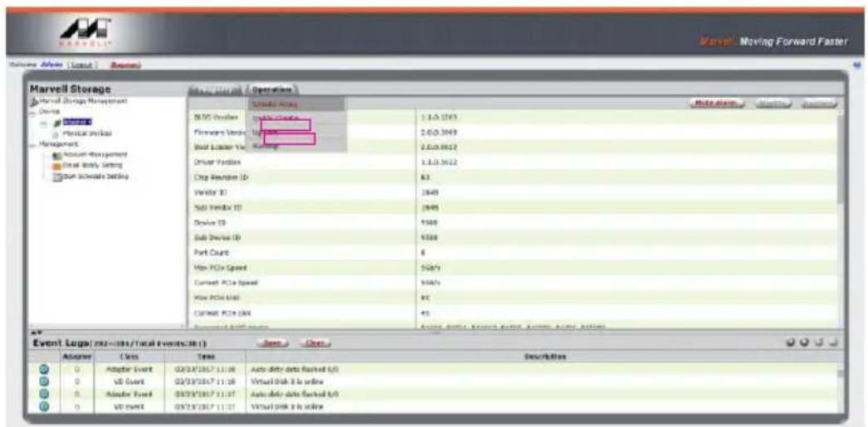
Task: Open Scan Schedule Setting
Action: point(95,176)
